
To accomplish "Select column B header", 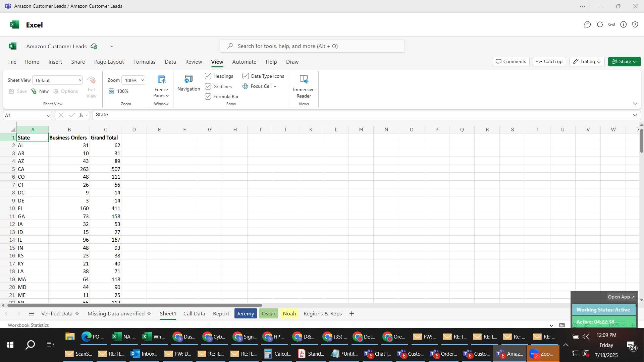I will [69, 129].
